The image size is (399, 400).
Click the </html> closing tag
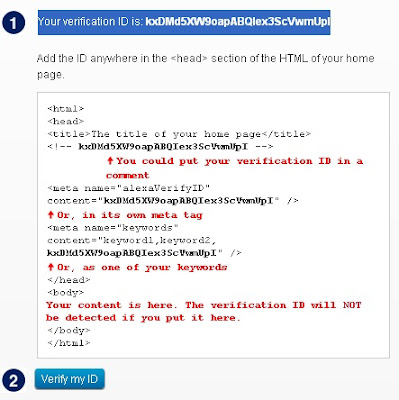coord(69,343)
